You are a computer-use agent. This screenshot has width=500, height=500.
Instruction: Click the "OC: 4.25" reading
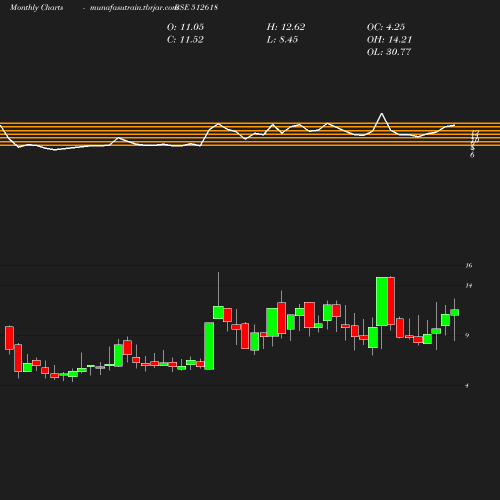pos(386,27)
